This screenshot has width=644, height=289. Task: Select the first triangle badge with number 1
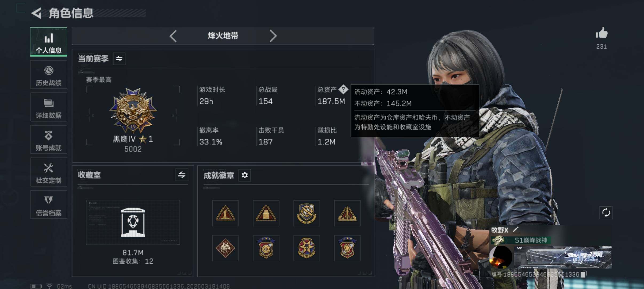pos(225,213)
